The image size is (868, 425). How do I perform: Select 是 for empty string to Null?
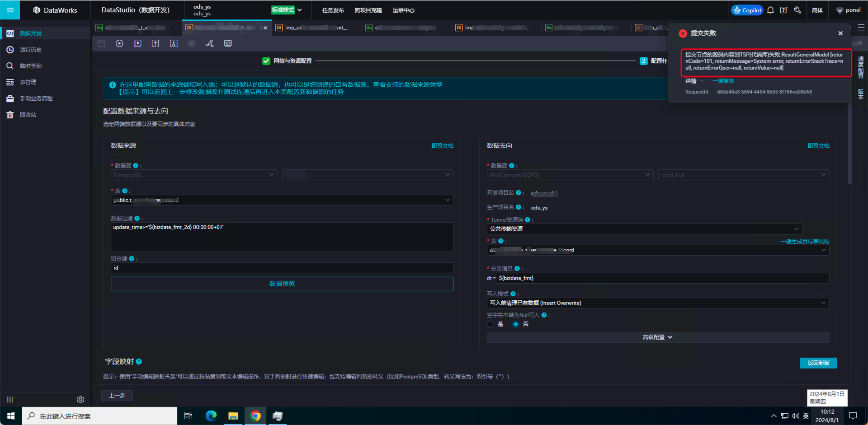(x=491, y=324)
